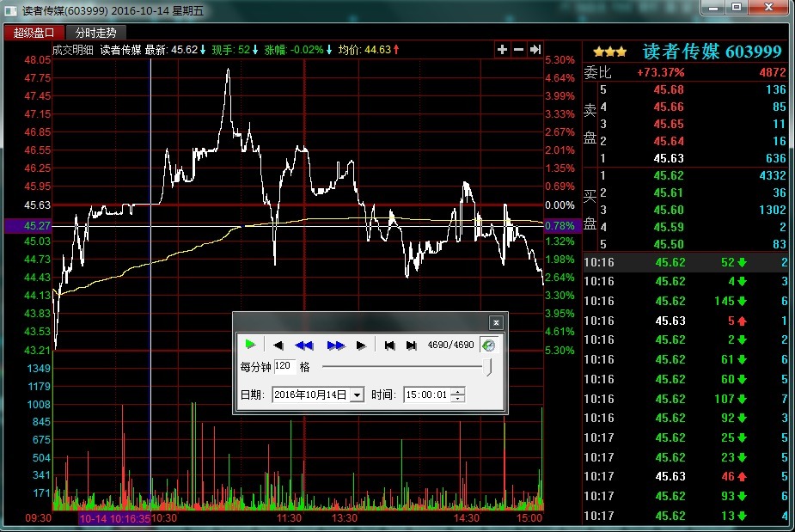Click the blue double-right fast-forward icon
The image size is (795, 532).
coord(335,345)
